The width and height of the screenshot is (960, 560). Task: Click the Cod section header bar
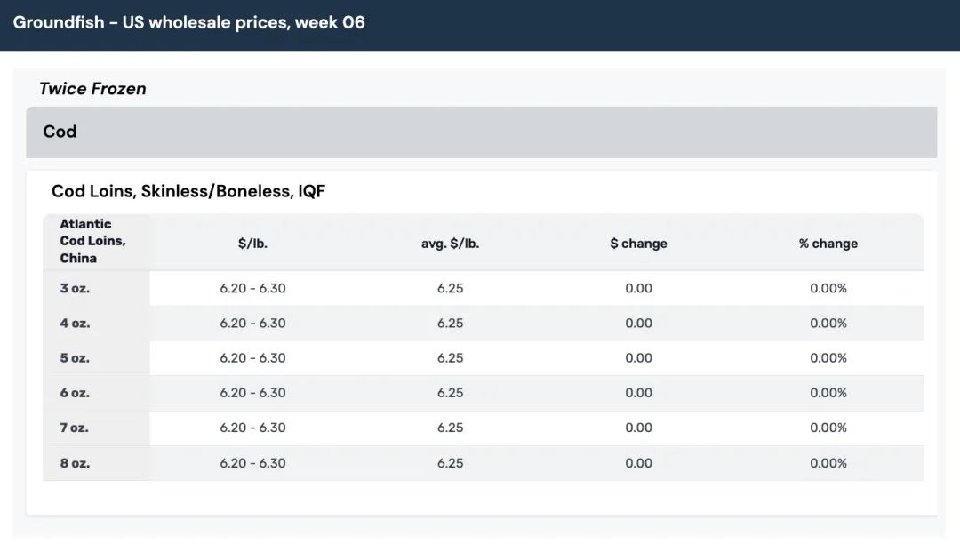click(481, 132)
